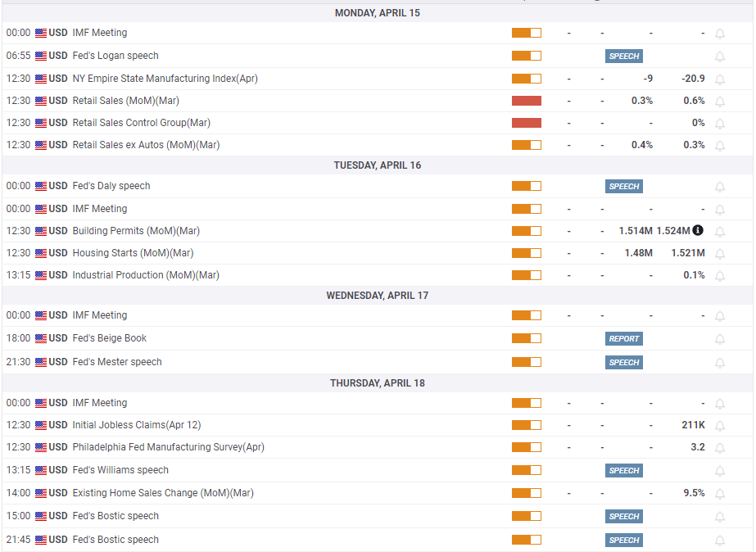Click orange impact bar for Housing Starts
Screen dimensions: 756x552
527,253
